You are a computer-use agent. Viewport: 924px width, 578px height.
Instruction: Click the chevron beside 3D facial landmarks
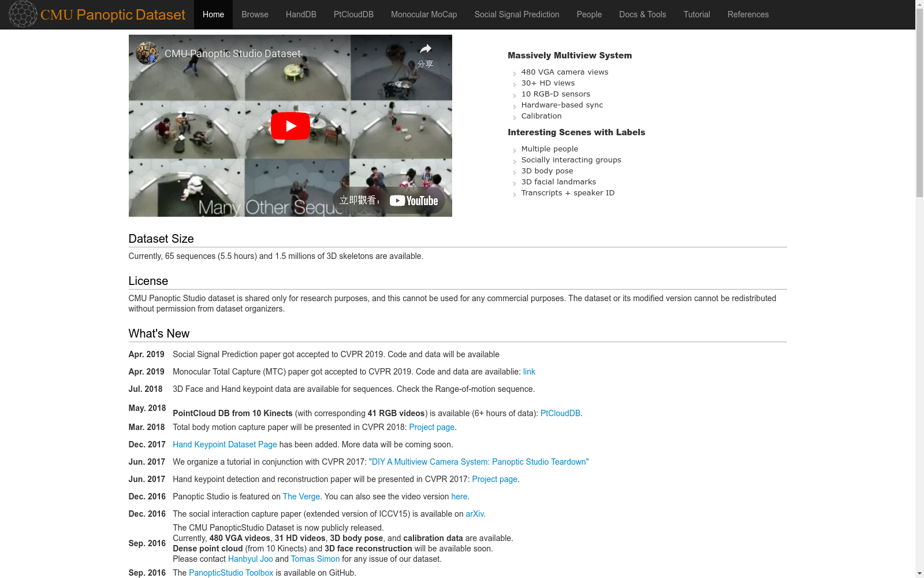(x=514, y=183)
